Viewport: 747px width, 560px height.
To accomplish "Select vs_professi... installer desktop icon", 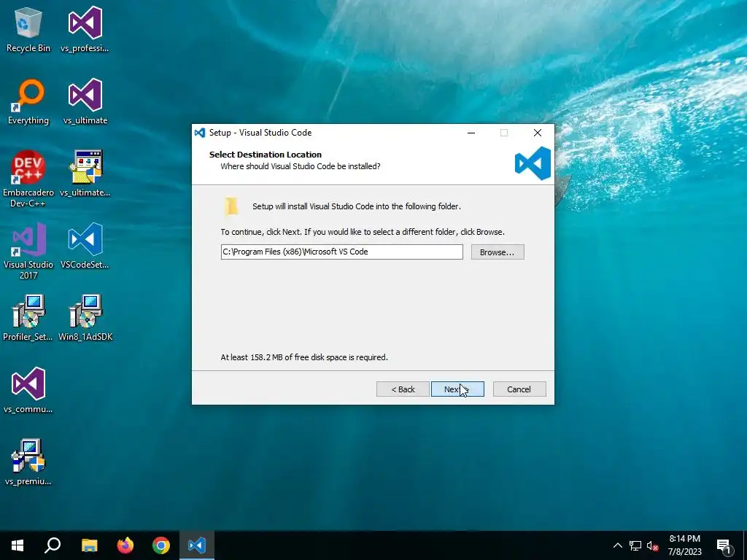I will tap(85, 30).
